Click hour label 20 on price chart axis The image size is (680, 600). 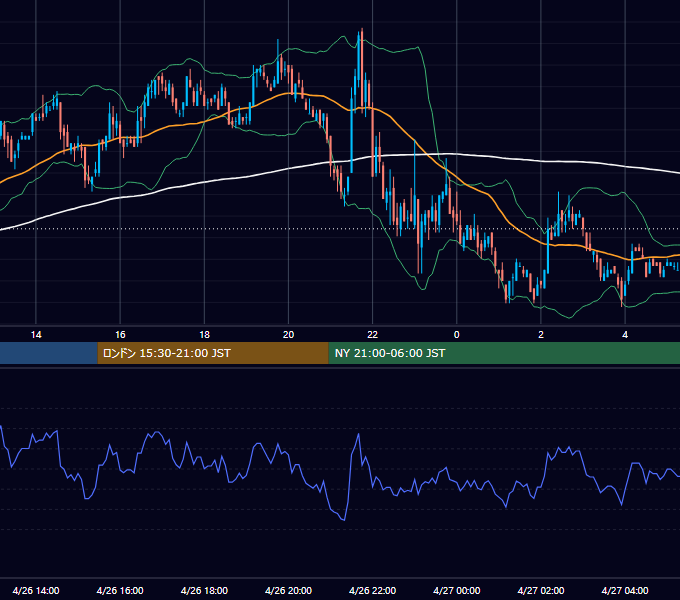point(288,335)
